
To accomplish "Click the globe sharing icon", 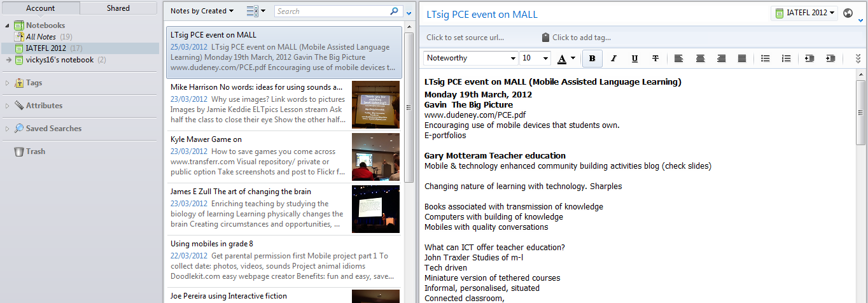I will 848,13.
